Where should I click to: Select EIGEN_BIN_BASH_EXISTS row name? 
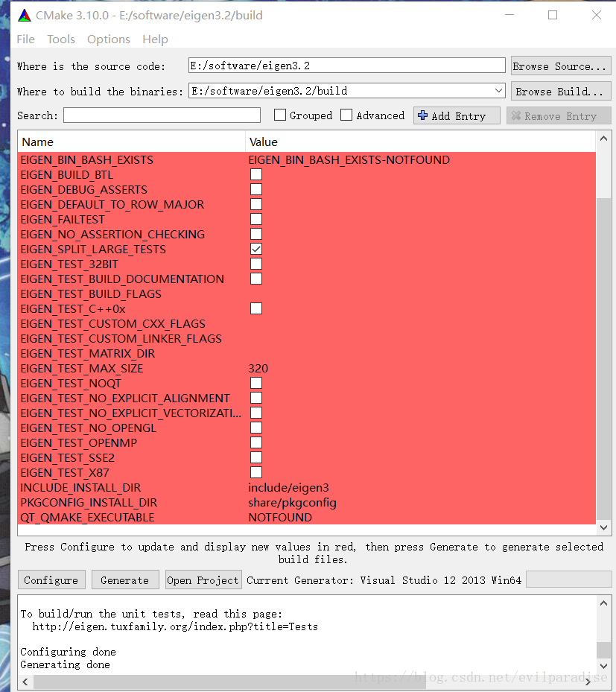(x=87, y=159)
